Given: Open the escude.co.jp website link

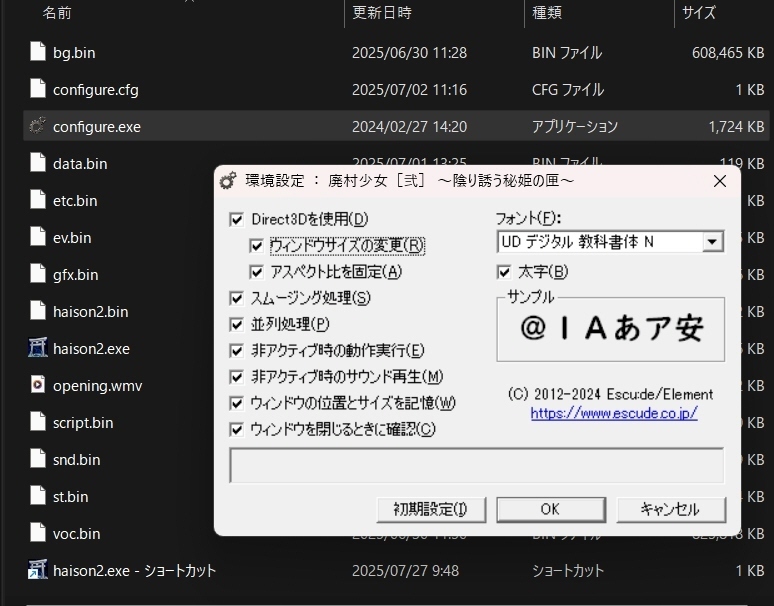Looking at the screenshot, I should (x=613, y=413).
